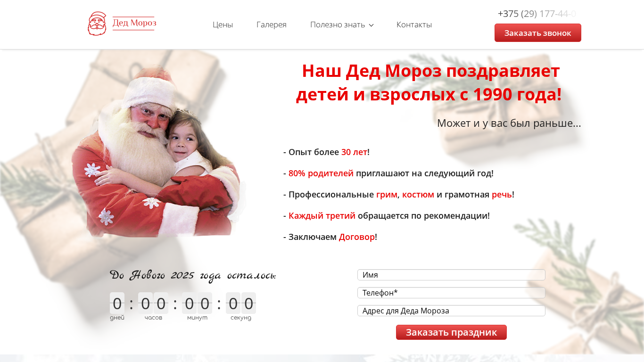
Task: Go to the Галерея page
Action: (272, 25)
